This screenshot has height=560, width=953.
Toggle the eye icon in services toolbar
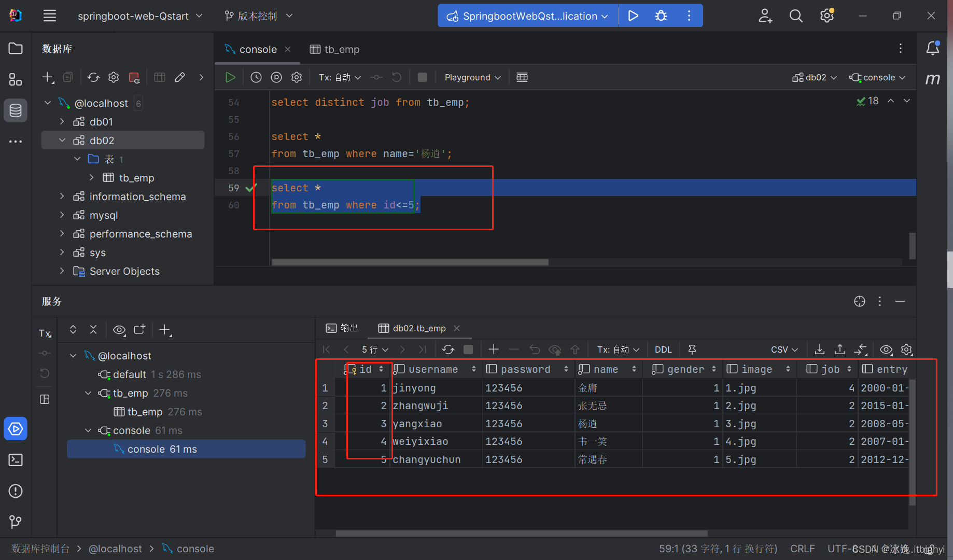119,330
